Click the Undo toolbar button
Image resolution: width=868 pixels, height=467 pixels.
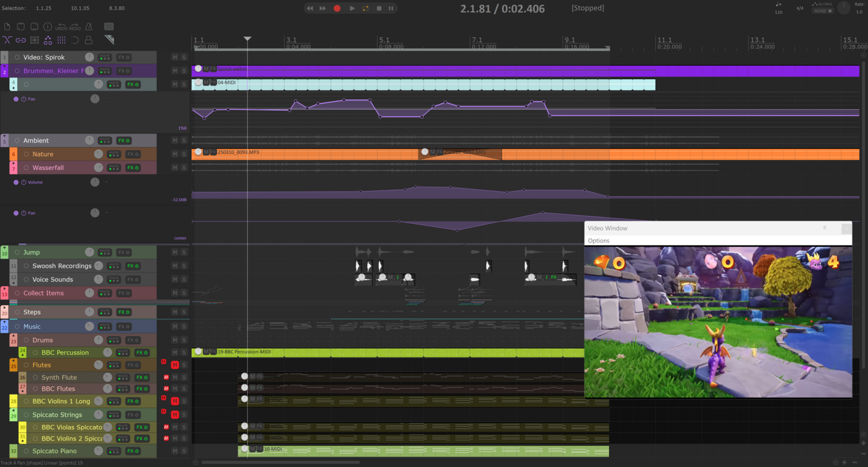click(61, 27)
